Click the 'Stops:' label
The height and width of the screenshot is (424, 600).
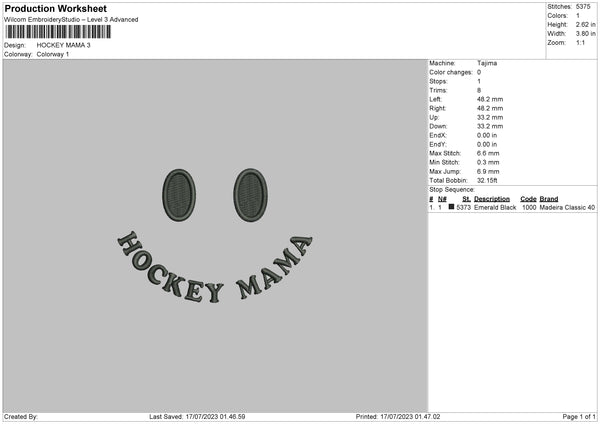438,82
